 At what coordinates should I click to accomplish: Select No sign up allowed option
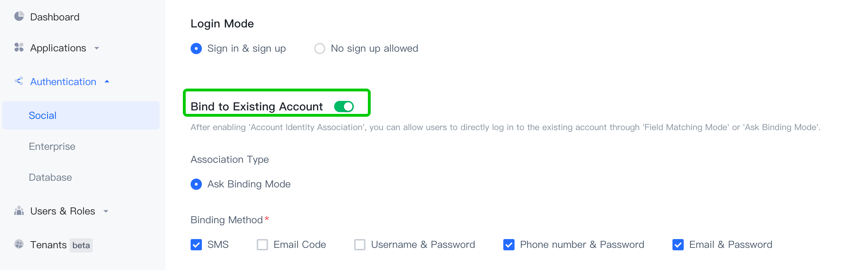[x=320, y=49]
